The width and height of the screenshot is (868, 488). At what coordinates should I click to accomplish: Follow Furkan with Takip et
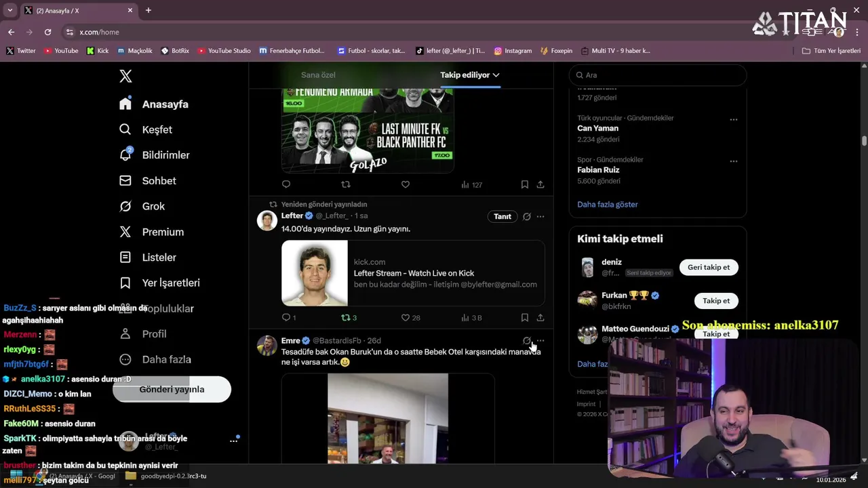[716, 300]
